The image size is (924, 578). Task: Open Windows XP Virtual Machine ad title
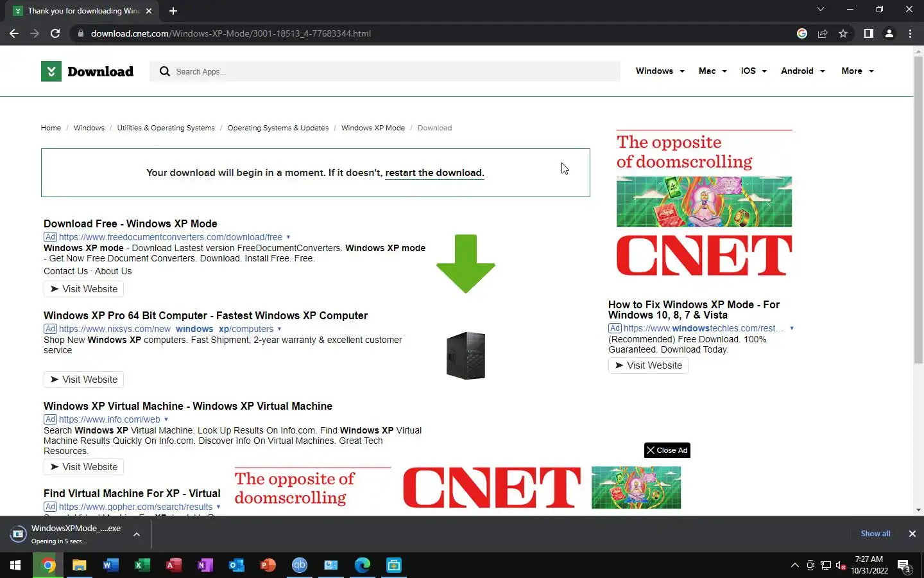[188, 406]
